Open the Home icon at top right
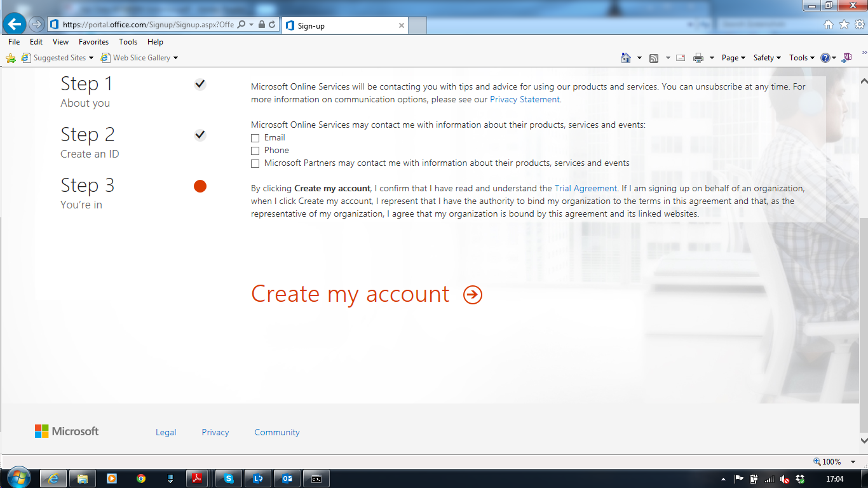Screen dimensions: 868x488 point(829,25)
